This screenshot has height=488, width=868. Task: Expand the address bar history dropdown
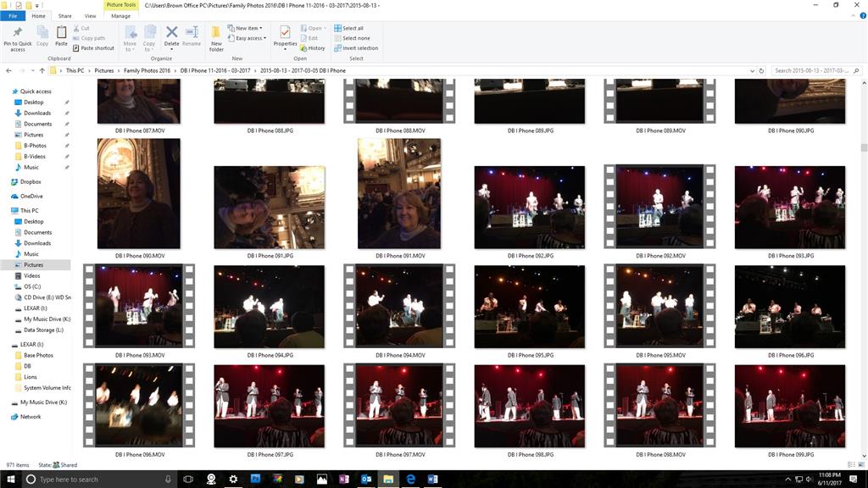click(752, 71)
